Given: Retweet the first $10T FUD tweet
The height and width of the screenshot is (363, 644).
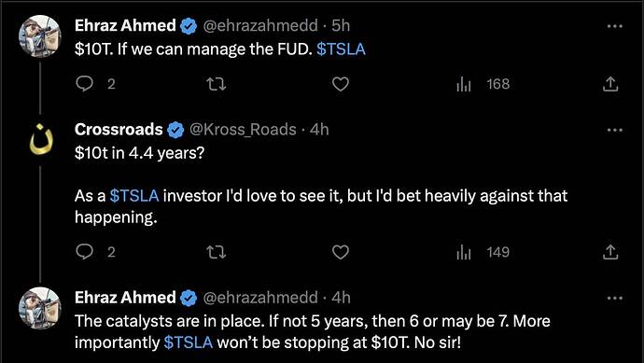Looking at the screenshot, I should coord(216,85).
